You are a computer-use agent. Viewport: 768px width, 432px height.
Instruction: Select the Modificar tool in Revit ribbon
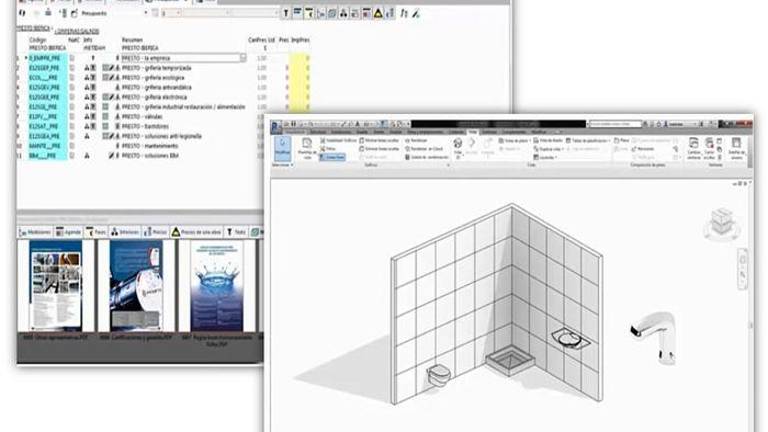(283, 148)
